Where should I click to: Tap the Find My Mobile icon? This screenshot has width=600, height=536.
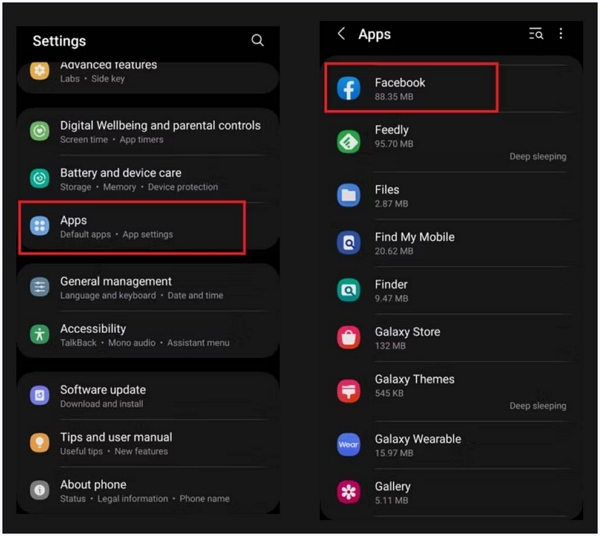point(349,243)
